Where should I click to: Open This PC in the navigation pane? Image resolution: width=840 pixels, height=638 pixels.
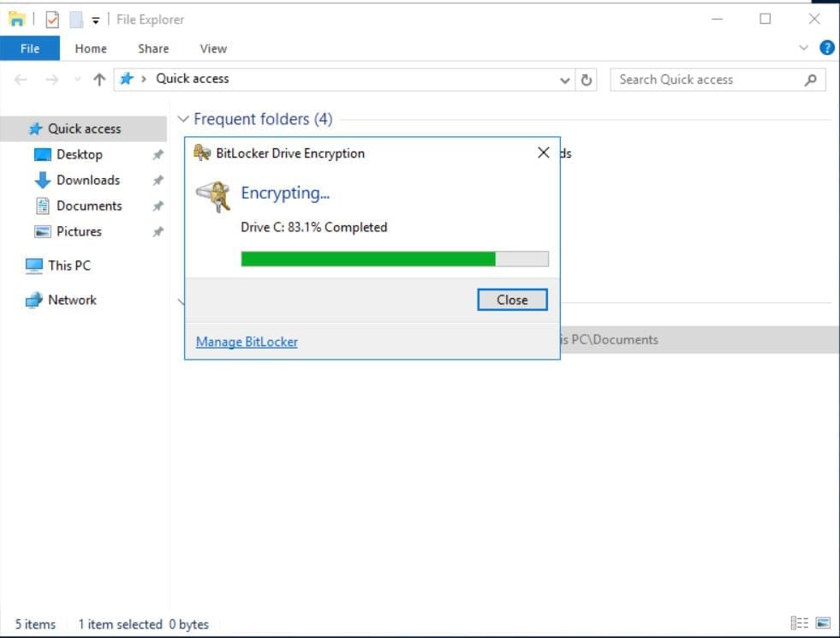tap(69, 265)
